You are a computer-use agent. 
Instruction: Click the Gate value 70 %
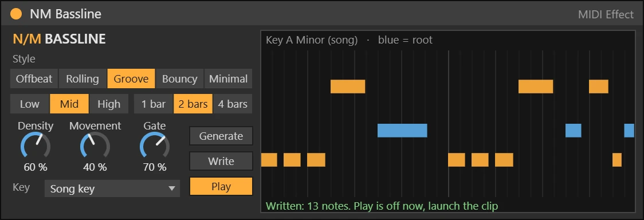point(155,167)
